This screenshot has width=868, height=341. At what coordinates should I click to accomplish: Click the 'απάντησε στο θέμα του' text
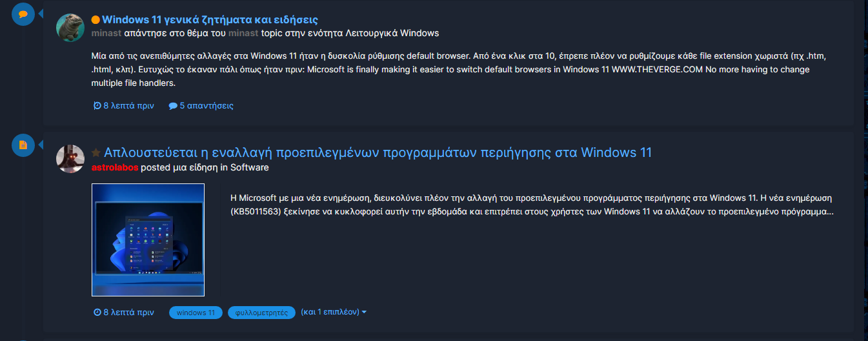[175, 33]
